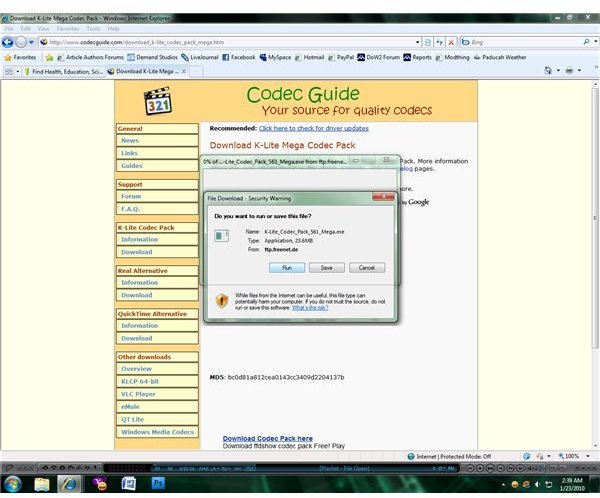Click check for driver updates link
The image size is (600, 498).
click(314, 128)
